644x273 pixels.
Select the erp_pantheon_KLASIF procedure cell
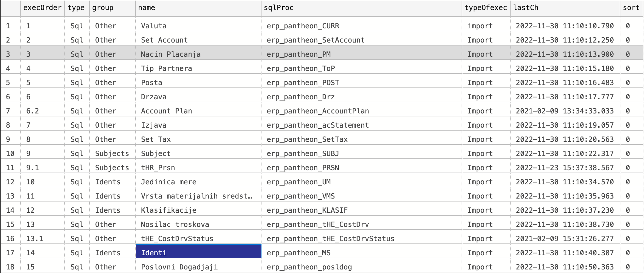(361, 210)
